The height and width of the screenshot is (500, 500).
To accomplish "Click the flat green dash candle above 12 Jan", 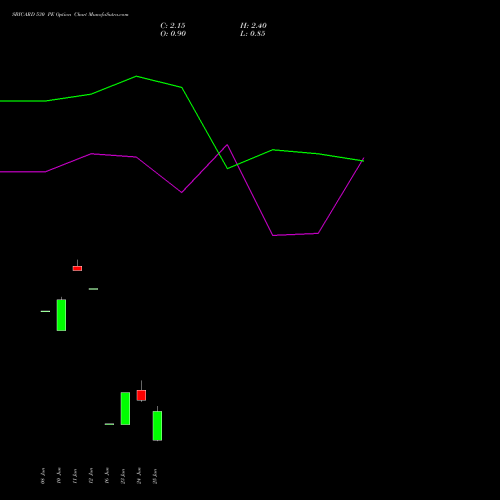I will coord(93,289).
